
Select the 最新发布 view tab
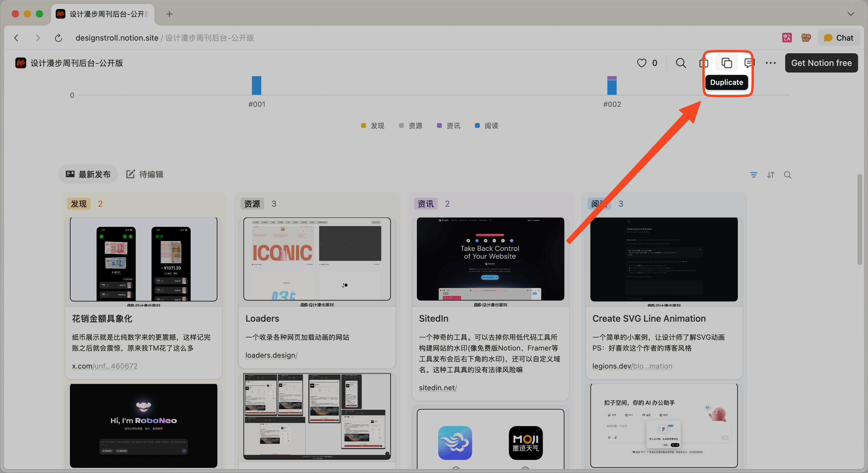[88, 175]
